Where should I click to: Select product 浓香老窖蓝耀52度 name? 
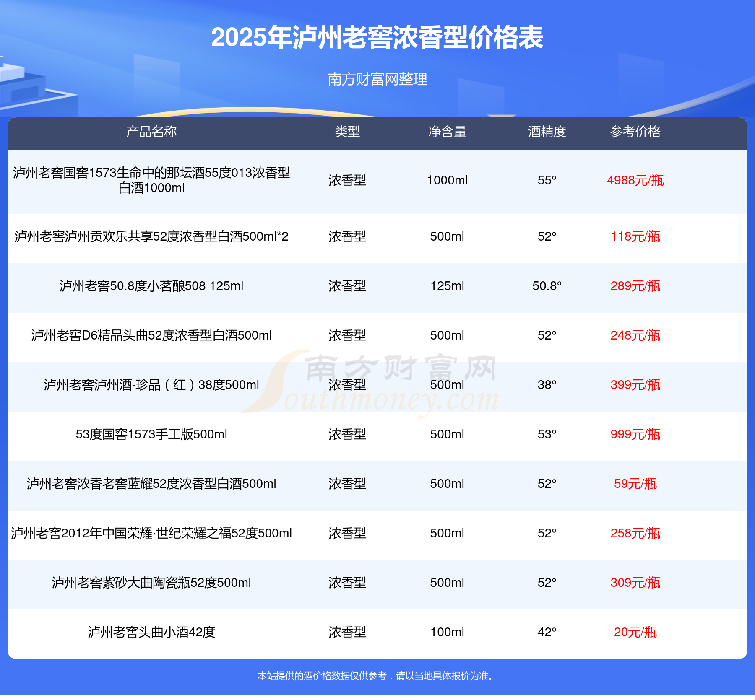coord(151,484)
